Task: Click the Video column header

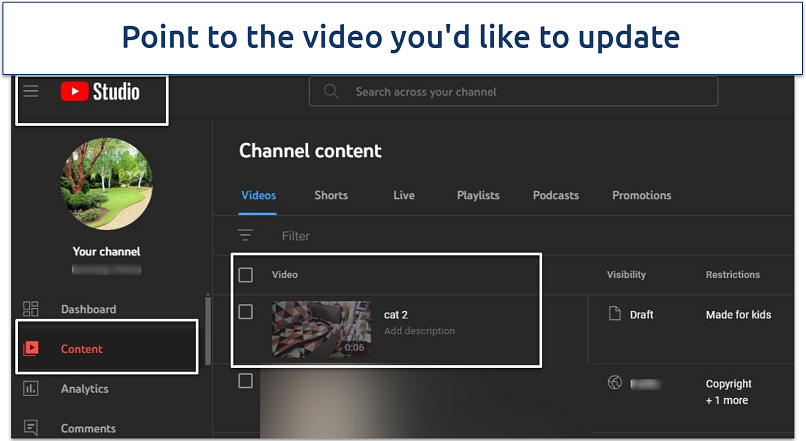Action: (285, 274)
